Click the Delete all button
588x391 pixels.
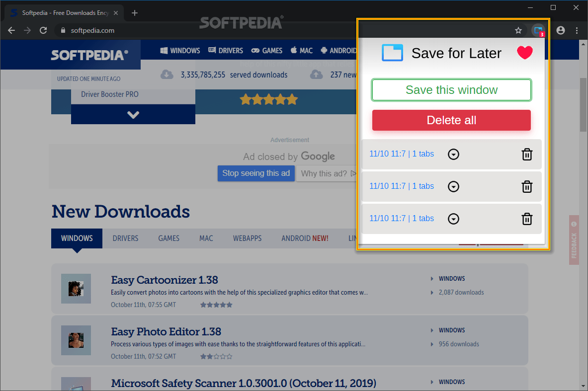click(x=451, y=120)
